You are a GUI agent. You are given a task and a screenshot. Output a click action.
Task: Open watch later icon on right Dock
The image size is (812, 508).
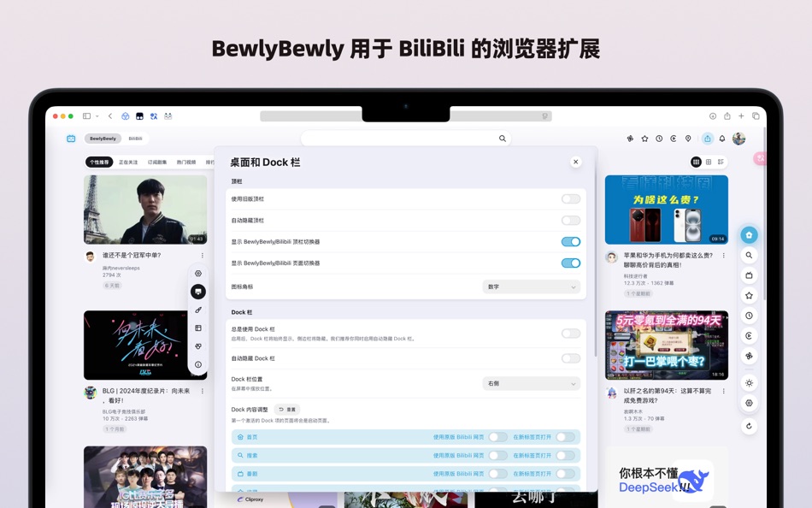[x=749, y=336]
